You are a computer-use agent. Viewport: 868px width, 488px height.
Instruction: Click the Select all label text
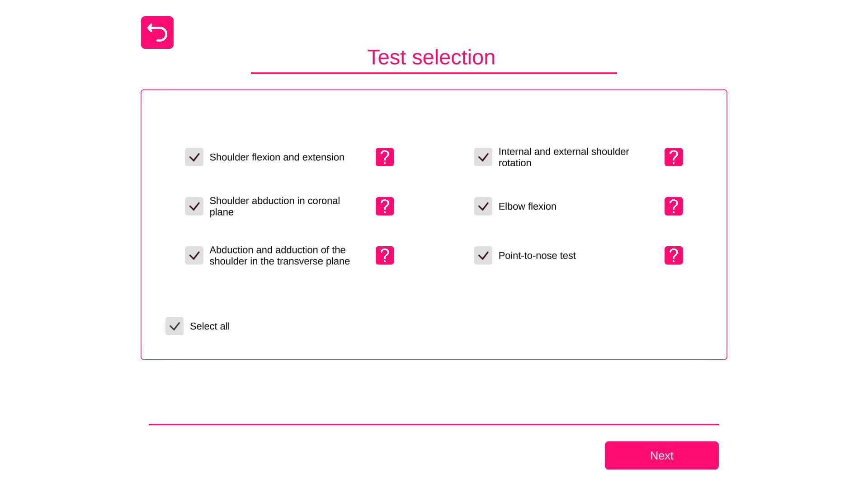tap(210, 326)
